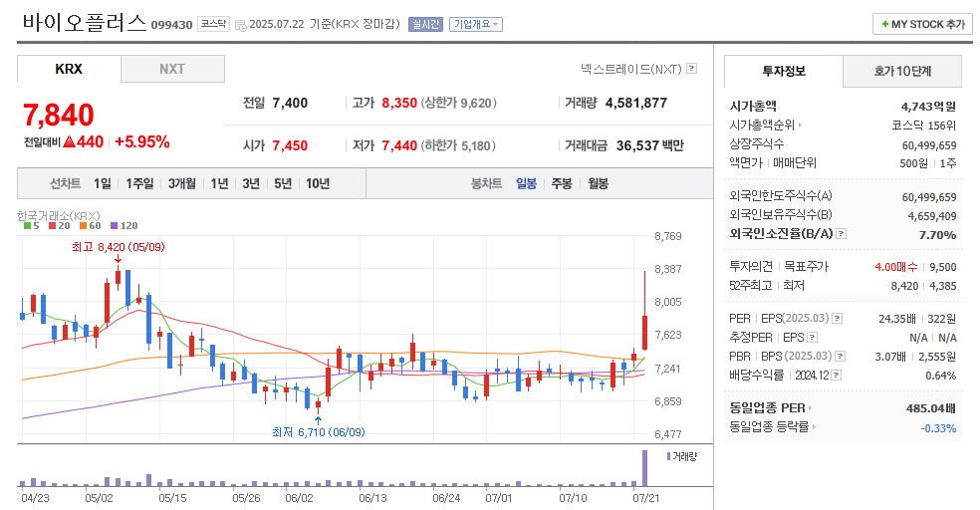Expand the 기업개요 dropdown
Image resolution: width=980 pixels, height=510 pixels.
click(476, 24)
